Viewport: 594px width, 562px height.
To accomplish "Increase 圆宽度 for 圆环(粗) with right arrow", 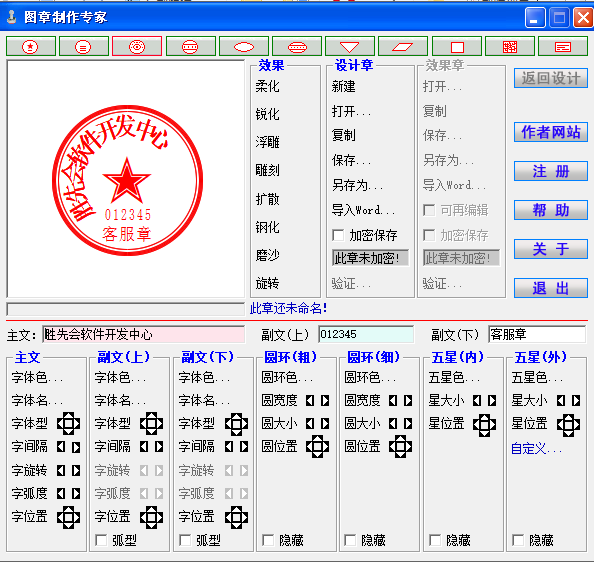I will tap(325, 400).
